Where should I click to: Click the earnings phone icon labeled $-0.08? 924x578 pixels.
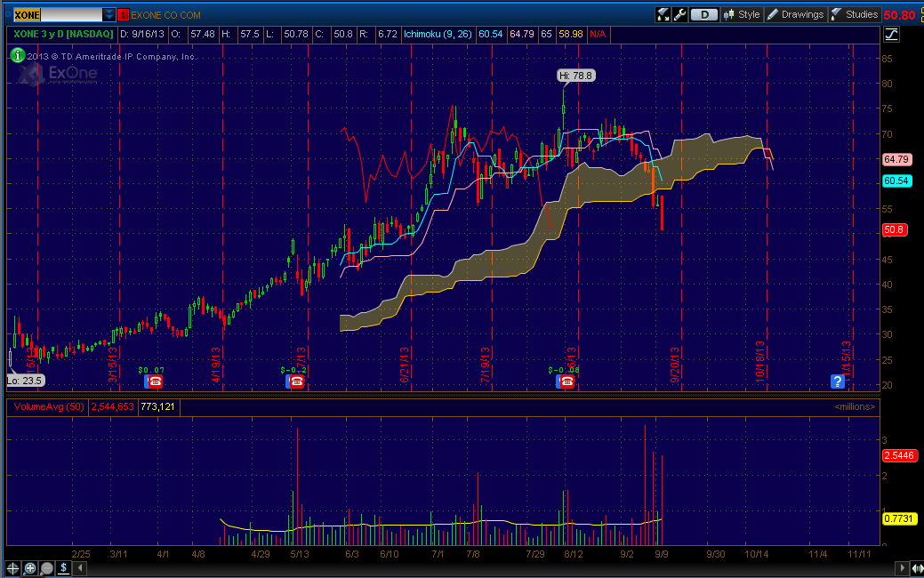click(x=566, y=381)
